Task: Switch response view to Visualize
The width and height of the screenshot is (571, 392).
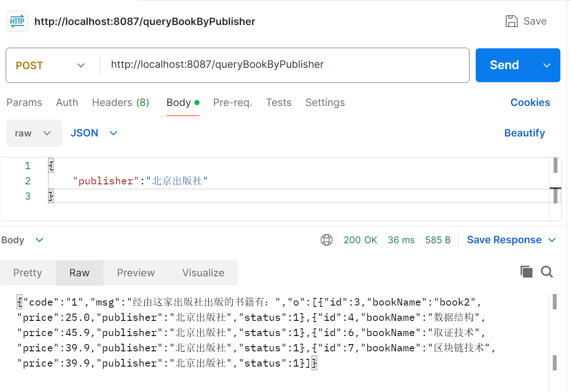Action: pos(203,273)
